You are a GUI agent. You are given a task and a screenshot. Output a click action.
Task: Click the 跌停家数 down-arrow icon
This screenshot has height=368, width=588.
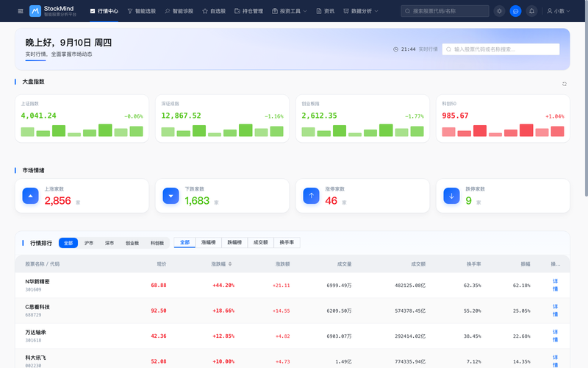click(451, 196)
